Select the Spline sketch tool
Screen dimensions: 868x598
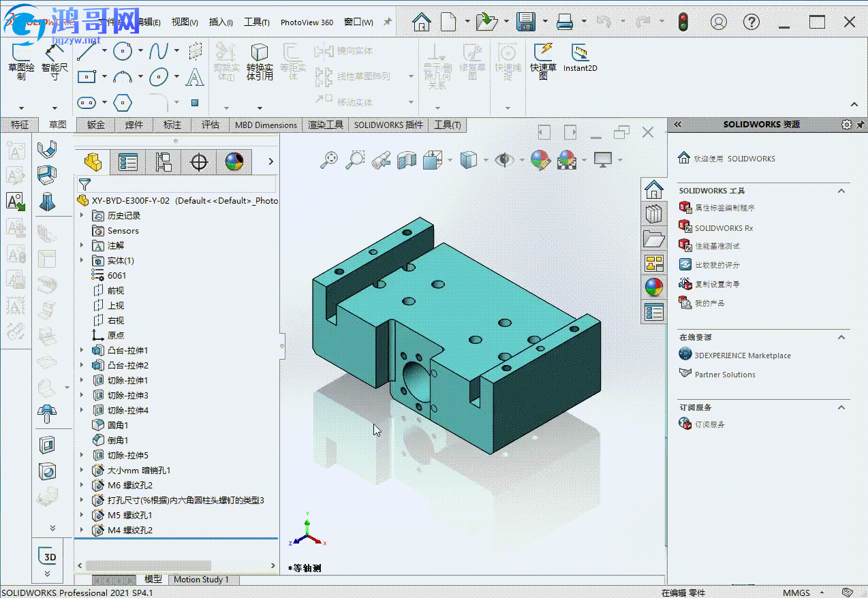click(x=159, y=50)
